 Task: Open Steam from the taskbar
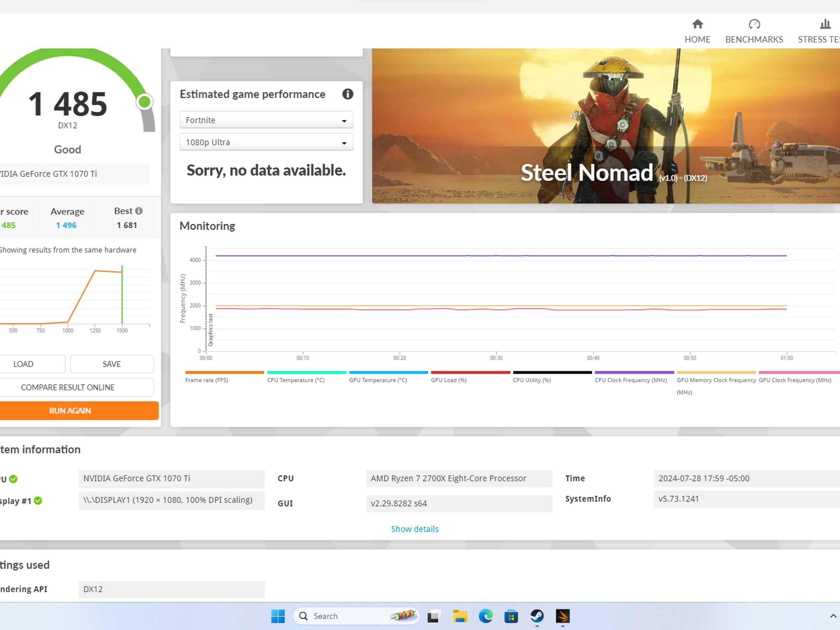click(537, 616)
